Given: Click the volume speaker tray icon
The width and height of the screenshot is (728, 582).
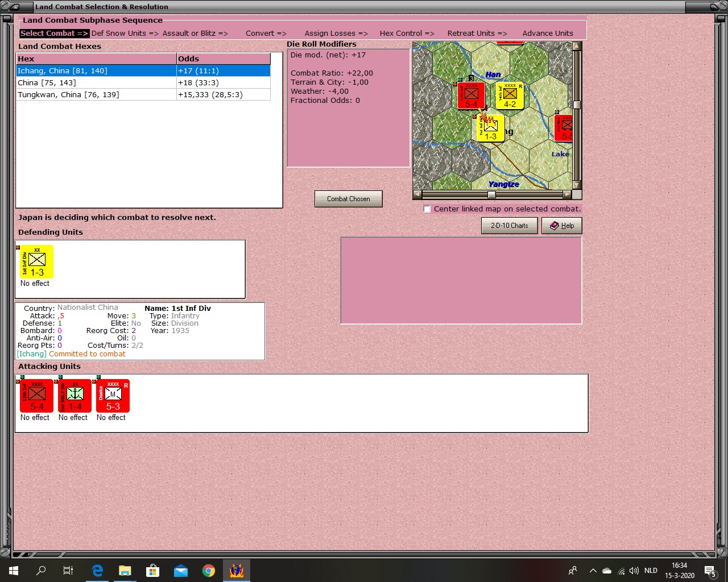Looking at the screenshot, I should click(x=634, y=571).
